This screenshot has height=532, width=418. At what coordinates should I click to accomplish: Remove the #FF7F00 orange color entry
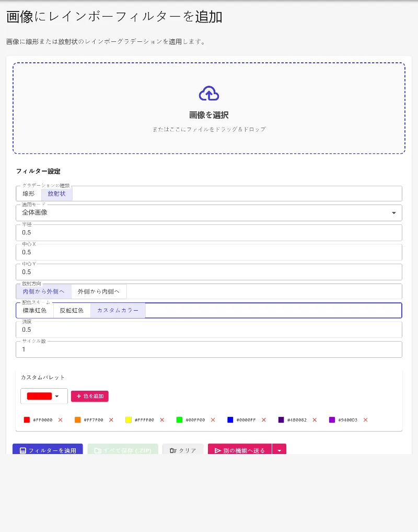click(x=111, y=420)
